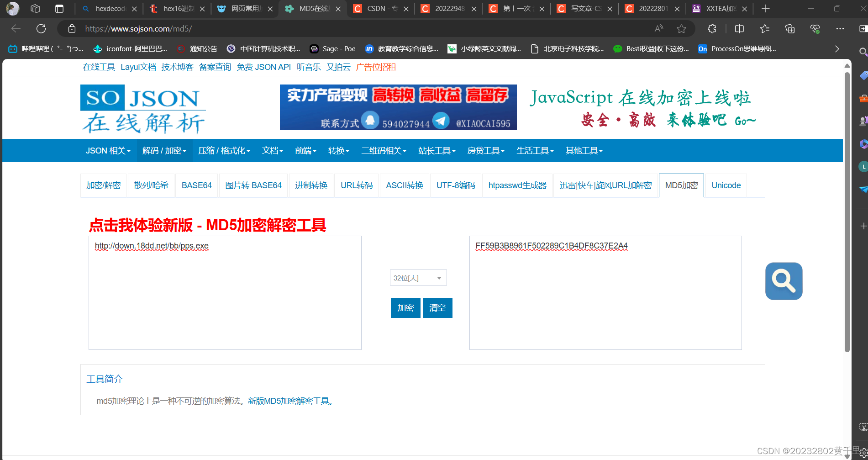
Task: Select the 加密/解密 tab
Action: [104, 185]
